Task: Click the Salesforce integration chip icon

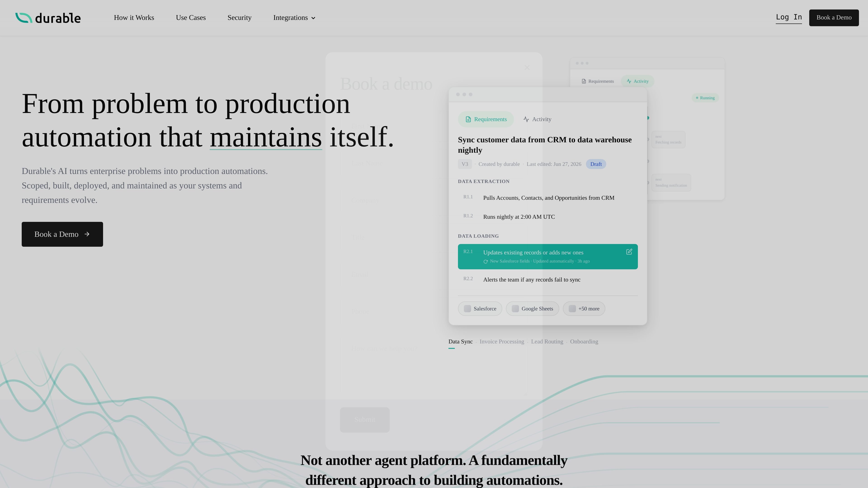Action: pos(467,309)
